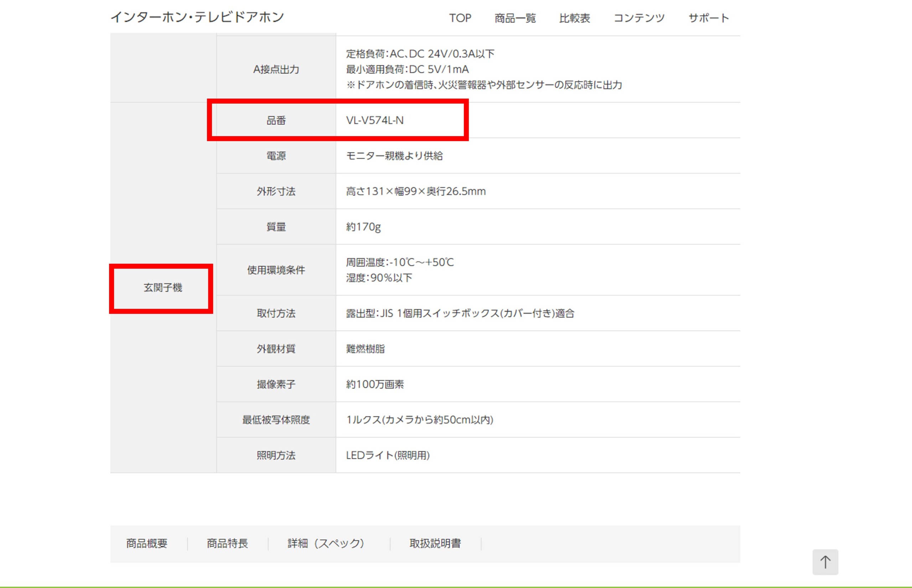Click the 玄関子機 category cell
This screenshot has height=588, width=912.
coord(163,287)
